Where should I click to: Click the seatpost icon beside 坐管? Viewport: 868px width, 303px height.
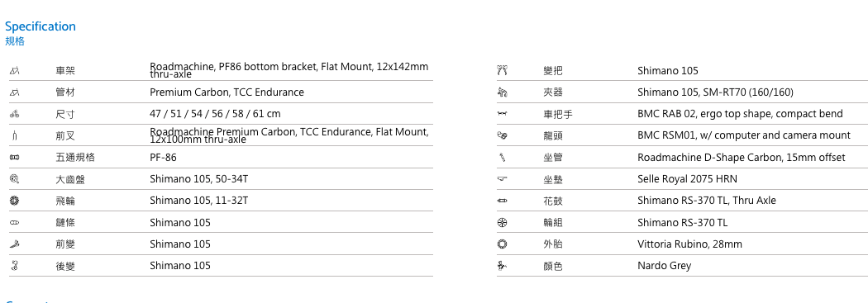tap(502, 158)
